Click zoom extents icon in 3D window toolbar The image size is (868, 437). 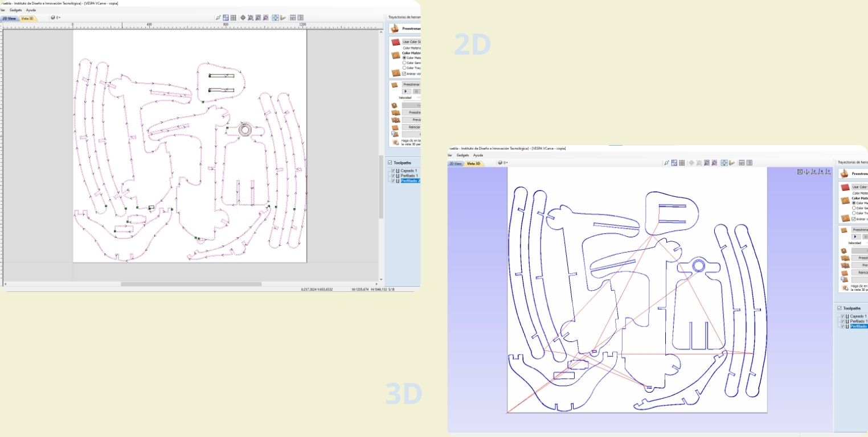(x=707, y=163)
